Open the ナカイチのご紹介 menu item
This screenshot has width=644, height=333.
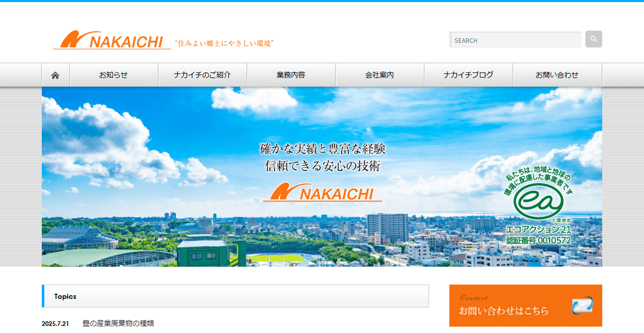click(x=202, y=75)
